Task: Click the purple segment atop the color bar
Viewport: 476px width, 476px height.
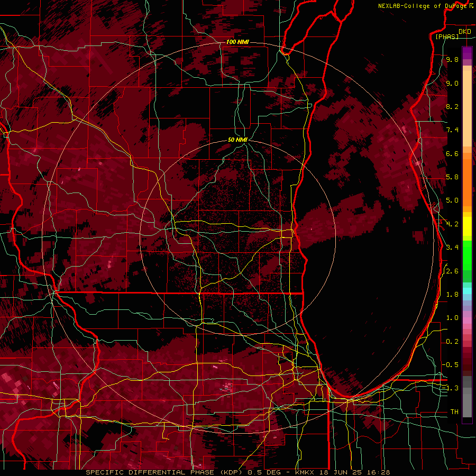Action: coord(467,53)
